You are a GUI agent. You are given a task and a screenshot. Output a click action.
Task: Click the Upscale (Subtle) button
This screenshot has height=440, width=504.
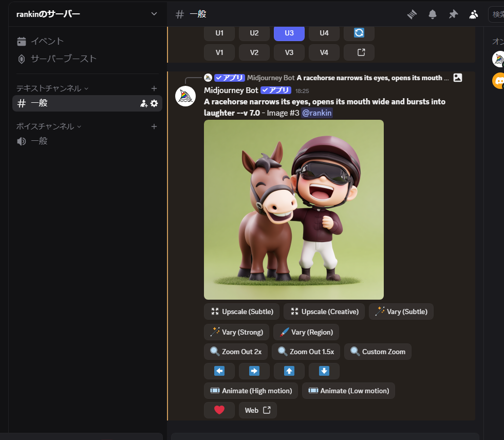(x=242, y=311)
